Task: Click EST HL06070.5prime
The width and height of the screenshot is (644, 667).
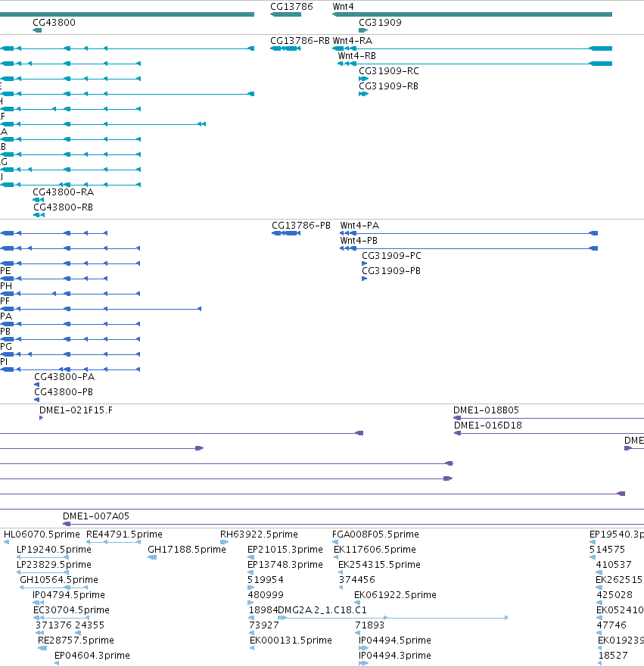Action: click(42, 535)
